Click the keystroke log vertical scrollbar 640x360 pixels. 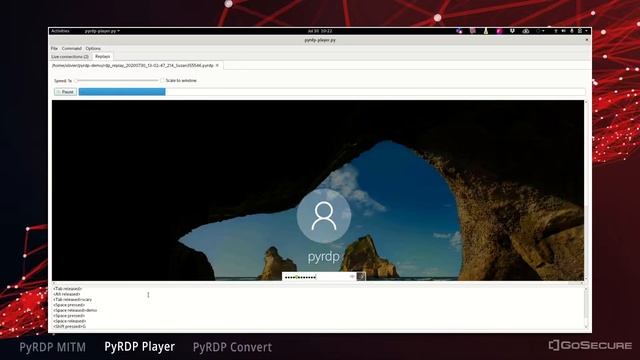[x=586, y=308]
